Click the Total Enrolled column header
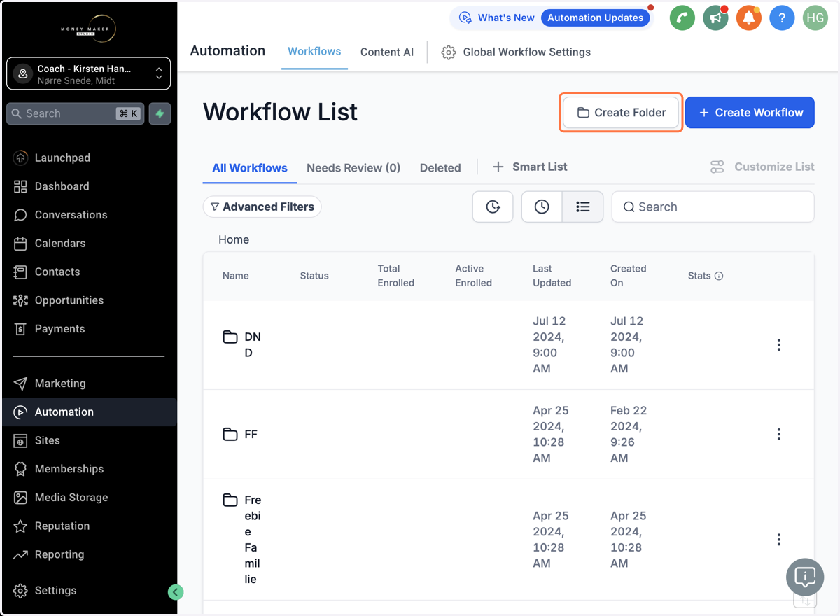This screenshot has width=840, height=616. coord(396,276)
